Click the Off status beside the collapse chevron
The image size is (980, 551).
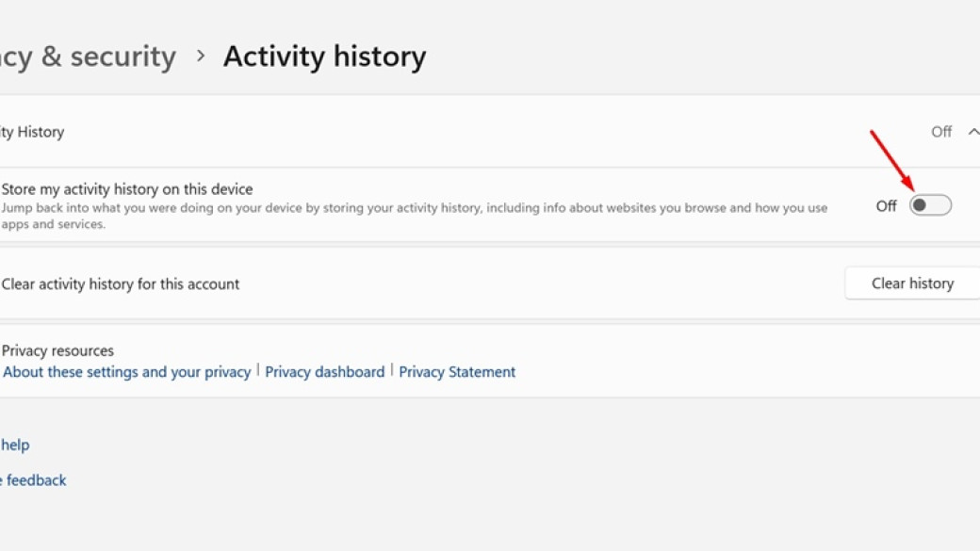click(941, 132)
